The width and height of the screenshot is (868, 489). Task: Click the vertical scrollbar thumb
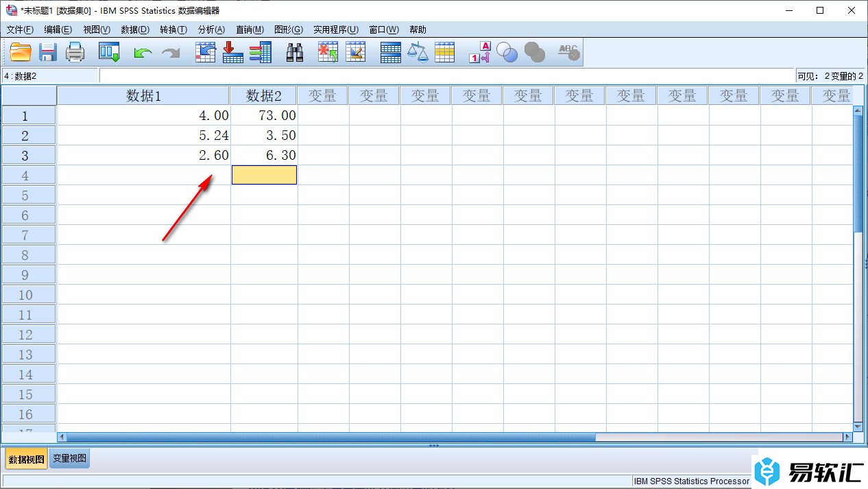(x=858, y=174)
